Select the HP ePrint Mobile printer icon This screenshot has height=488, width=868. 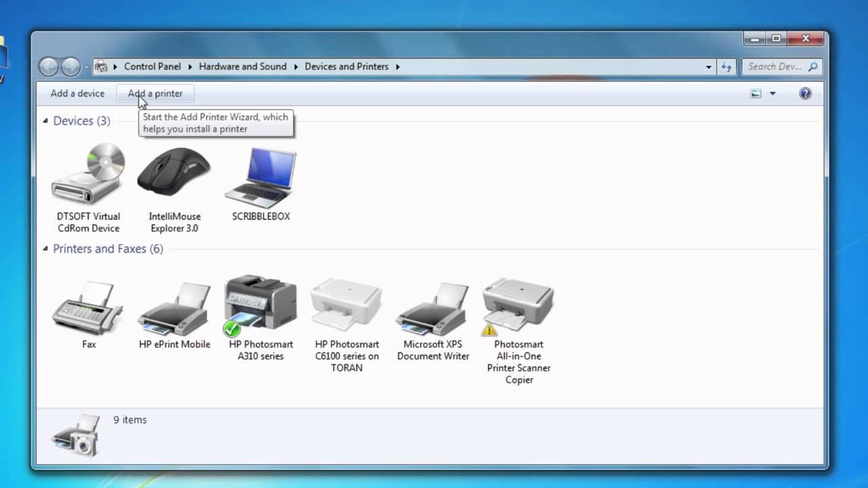(x=174, y=308)
